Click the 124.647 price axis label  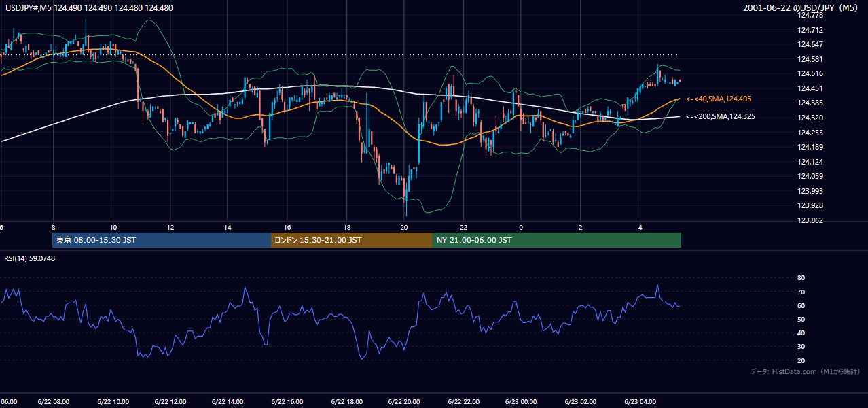point(812,44)
